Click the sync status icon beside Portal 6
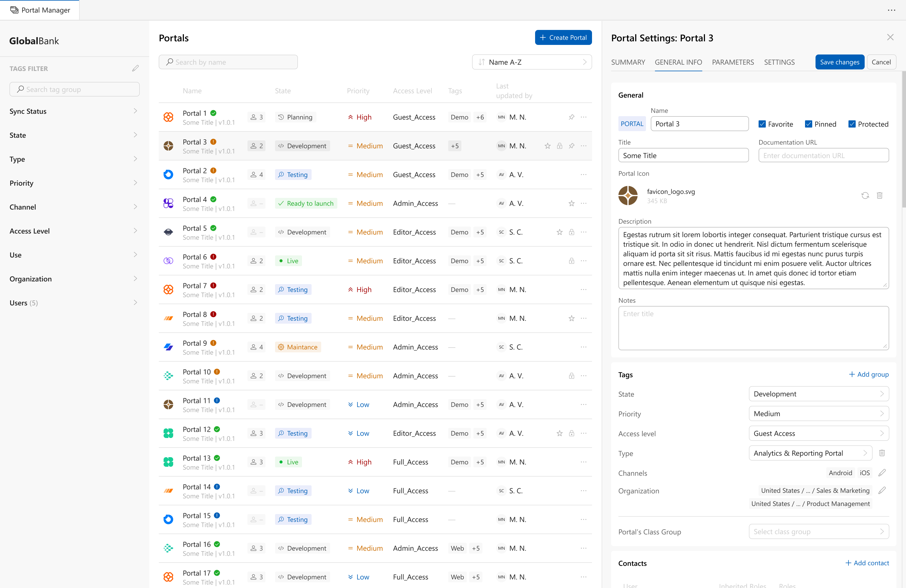Image resolution: width=906 pixels, height=588 pixels. (x=214, y=257)
